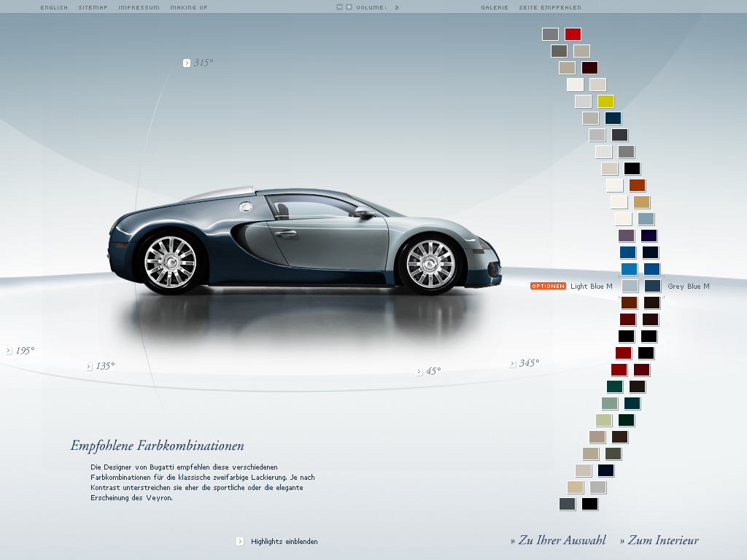Click the 135° view angle arrow

tap(89, 367)
